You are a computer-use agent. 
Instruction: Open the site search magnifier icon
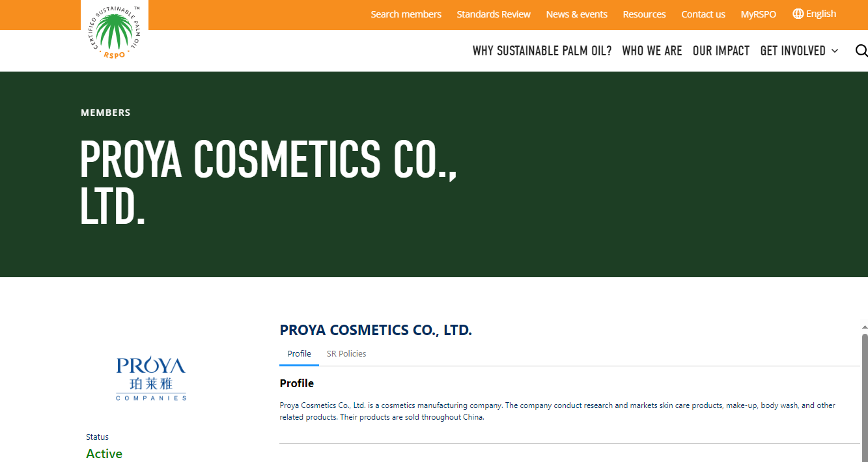click(861, 51)
